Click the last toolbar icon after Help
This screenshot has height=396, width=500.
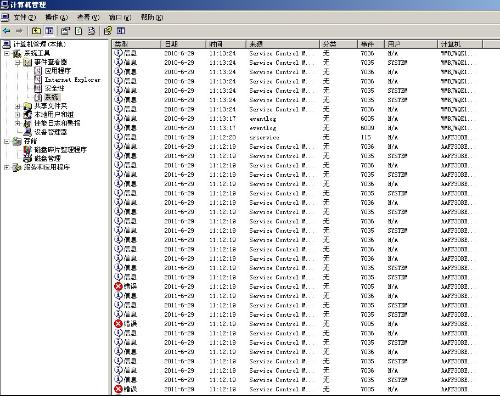(x=121, y=31)
